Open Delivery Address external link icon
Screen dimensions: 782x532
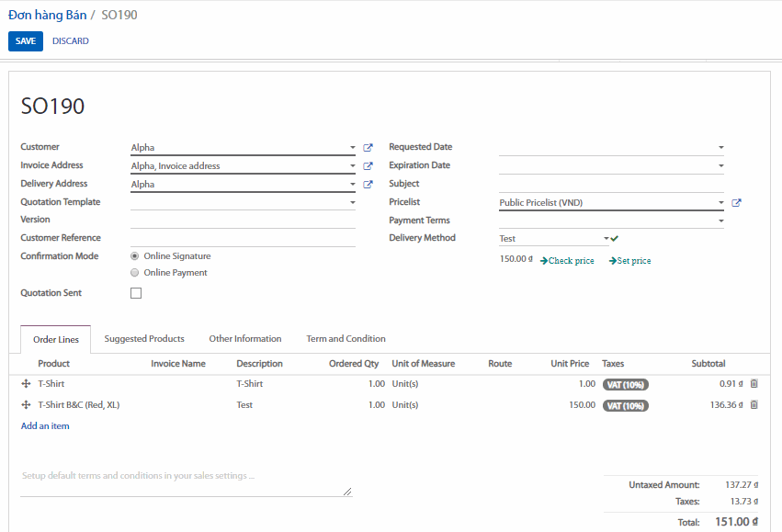tap(368, 185)
